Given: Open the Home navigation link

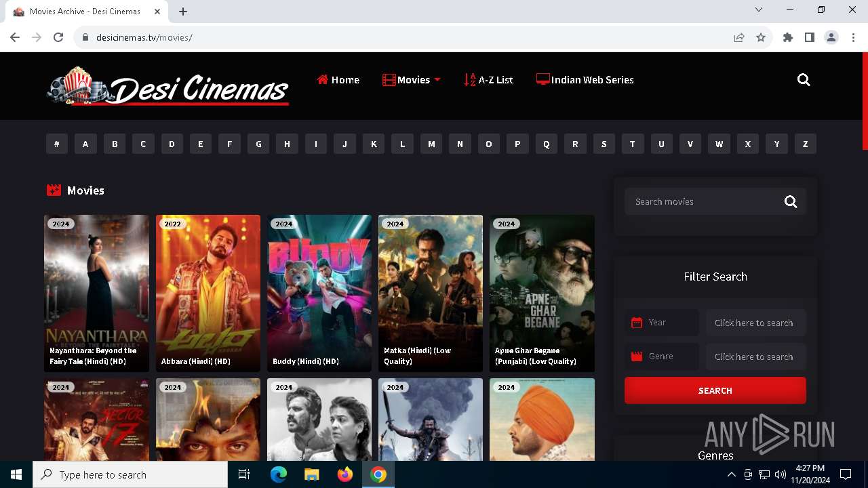Looking at the screenshot, I should tap(338, 80).
